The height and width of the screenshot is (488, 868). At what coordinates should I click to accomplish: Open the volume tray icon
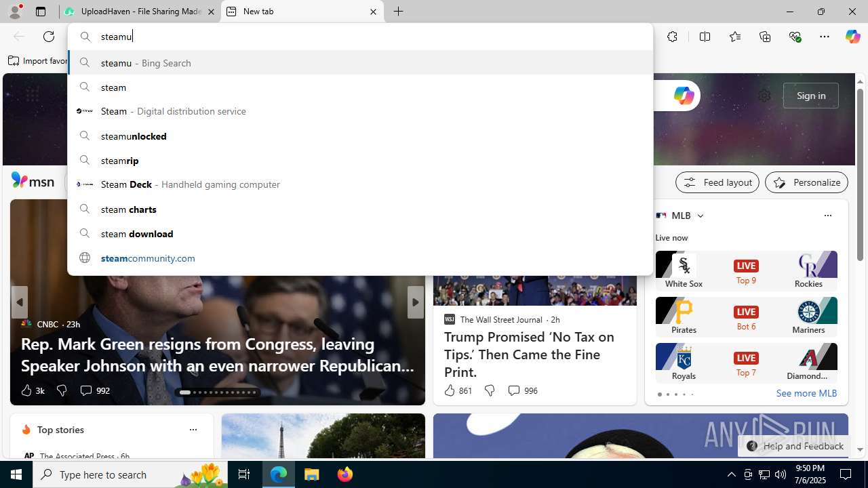coord(781,474)
